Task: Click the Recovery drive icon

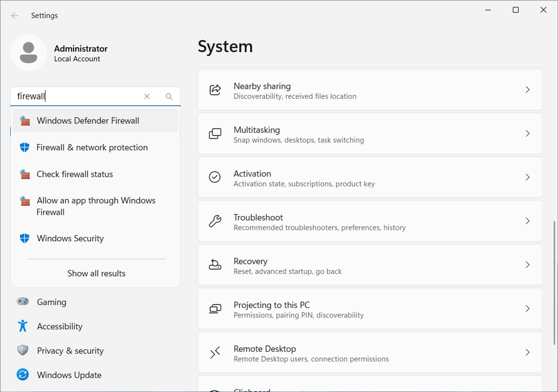Action: [215, 264]
